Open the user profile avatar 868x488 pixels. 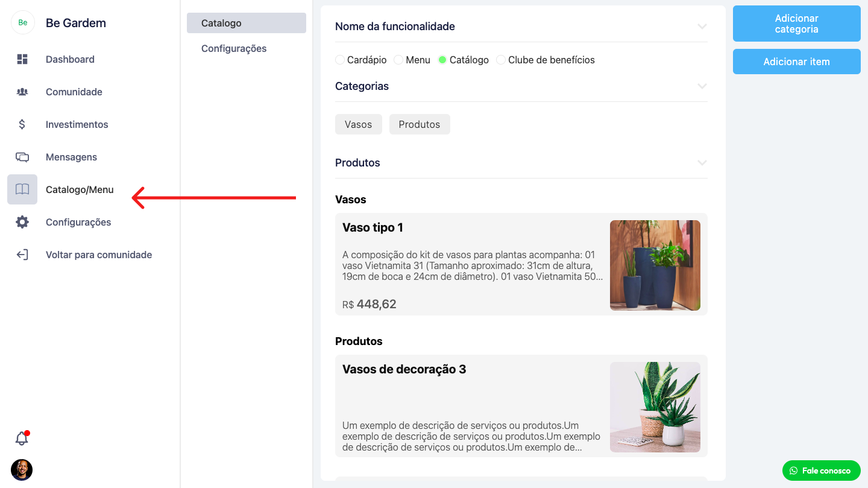(22, 469)
